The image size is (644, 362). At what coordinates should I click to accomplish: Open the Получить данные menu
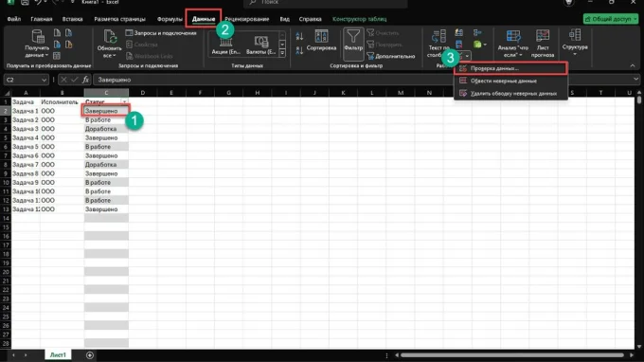pos(37,44)
